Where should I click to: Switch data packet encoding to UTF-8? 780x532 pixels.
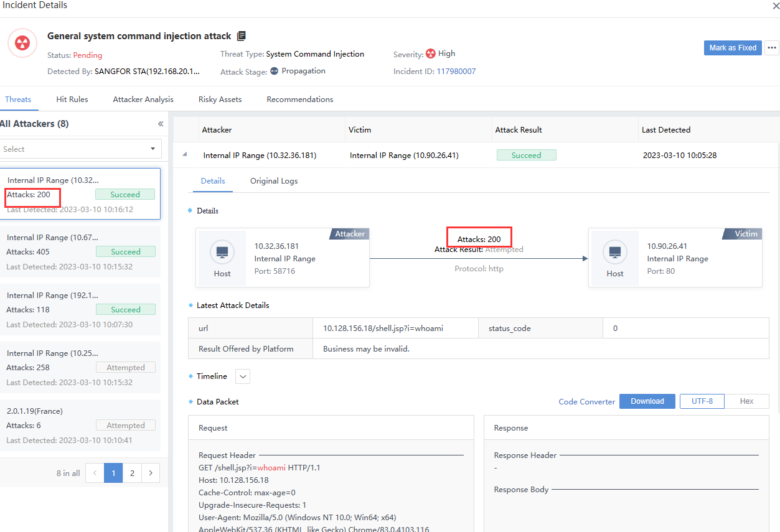[x=702, y=401]
